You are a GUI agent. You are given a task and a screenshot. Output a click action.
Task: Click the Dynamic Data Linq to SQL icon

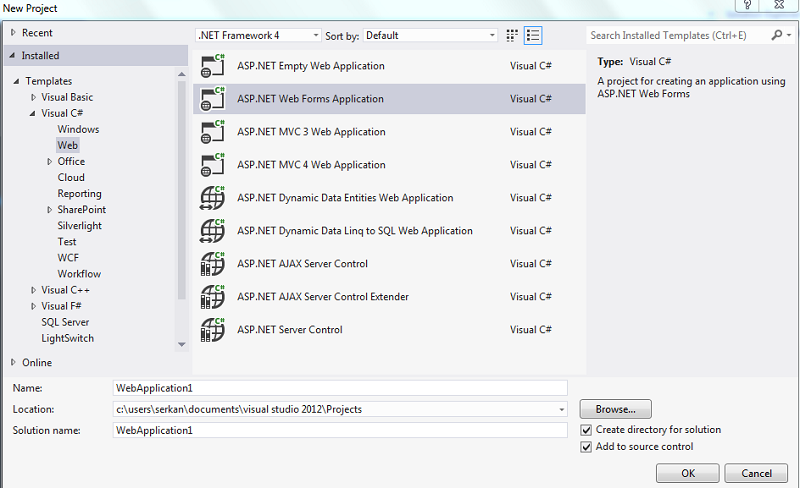click(212, 231)
